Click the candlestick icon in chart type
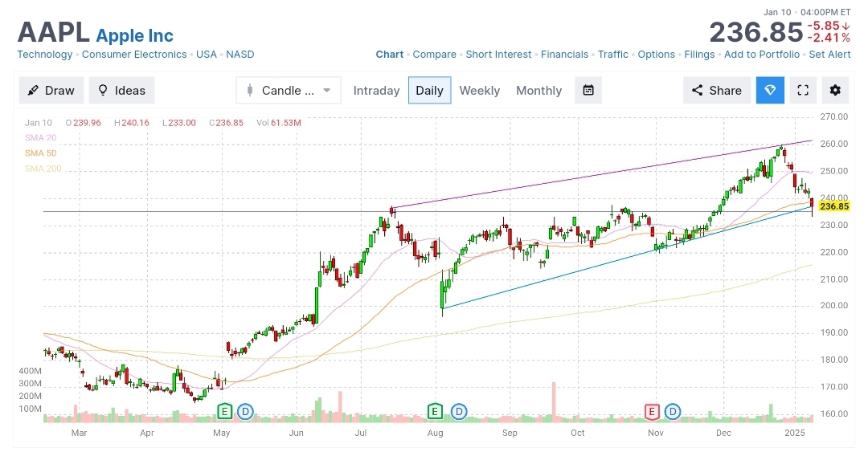868x452 pixels. pyautogui.click(x=250, y=90)
